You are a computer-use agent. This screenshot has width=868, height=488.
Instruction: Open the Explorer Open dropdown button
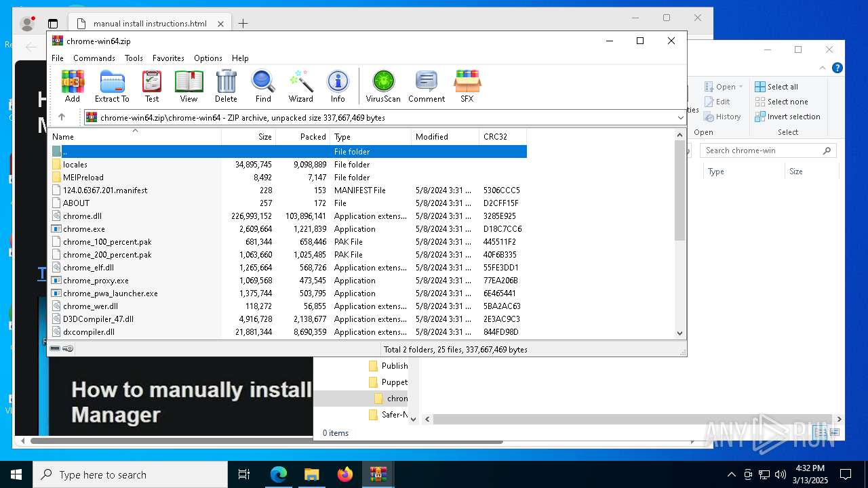tap(724, 87)
